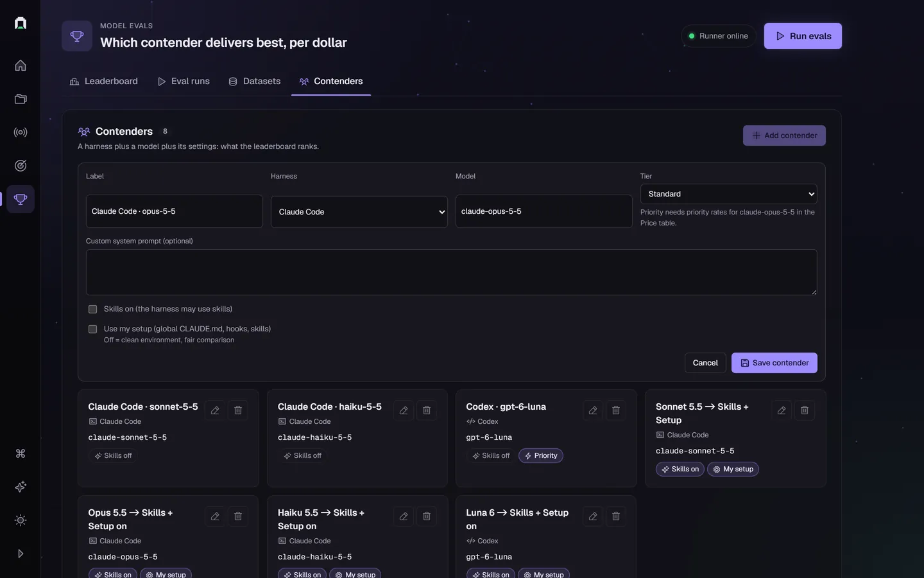Image resolution: width=924 pixels, height=578 pixels.
Task: Open the home icon in sidebar
Action: pyautogui.click(x=21, y=66)
